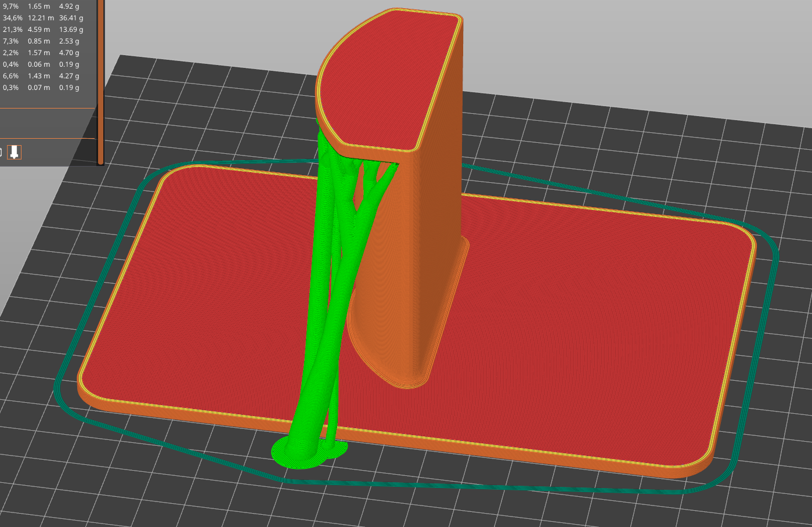
Task: Select the 34,6% percentage value
Action: pyautogui.click(x=12, y=18)
